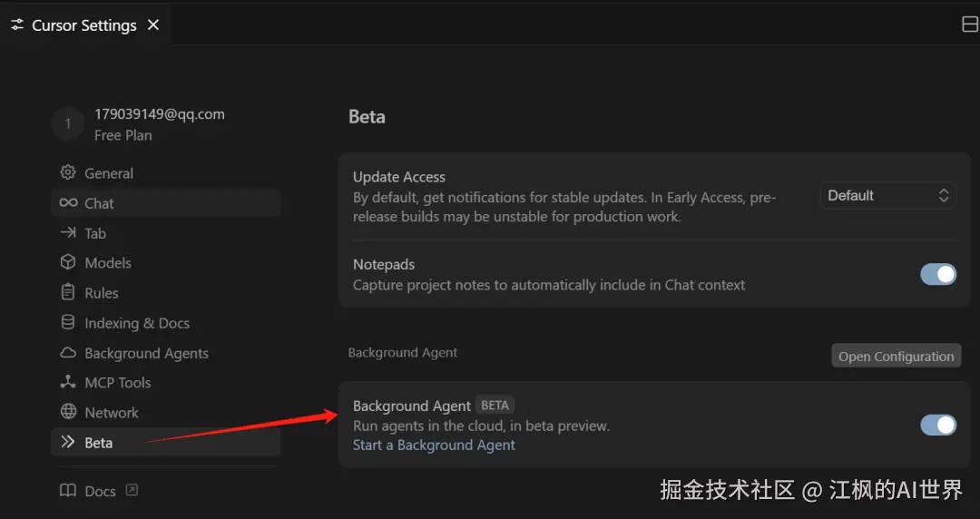Image resolution: width=980 pixels, height=519 pixels.
Task: Click the Open Configuration button
Action: (896, 356)
